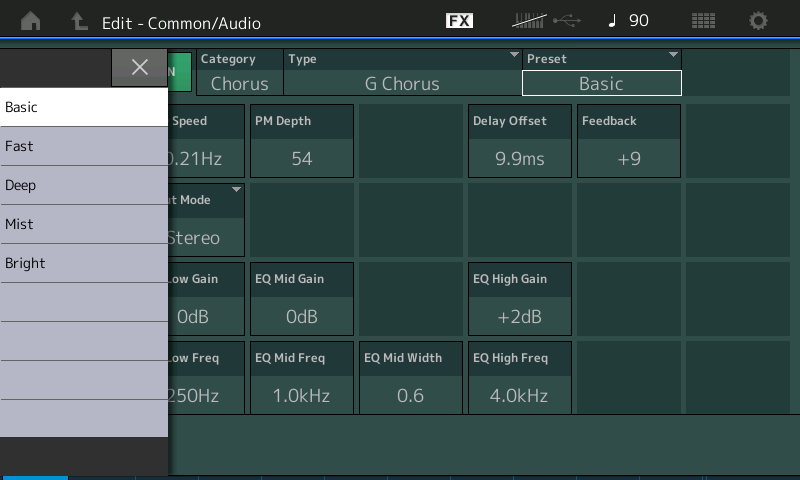The height and width of the screenshot is (480, 800).
Task: Toggle the green effect ON switch
Action: [x=180, y=72]
